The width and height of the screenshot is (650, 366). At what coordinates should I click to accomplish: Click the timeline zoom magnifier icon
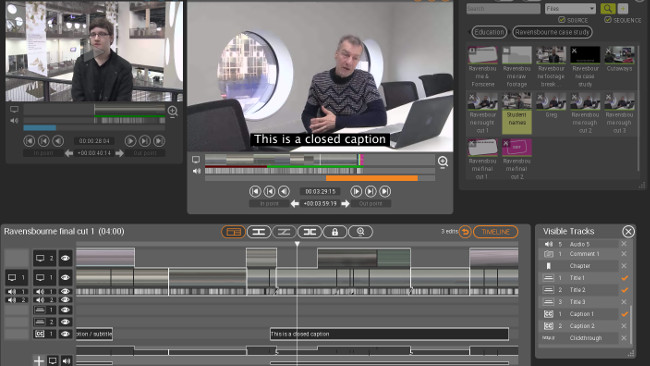pos(360,232)
